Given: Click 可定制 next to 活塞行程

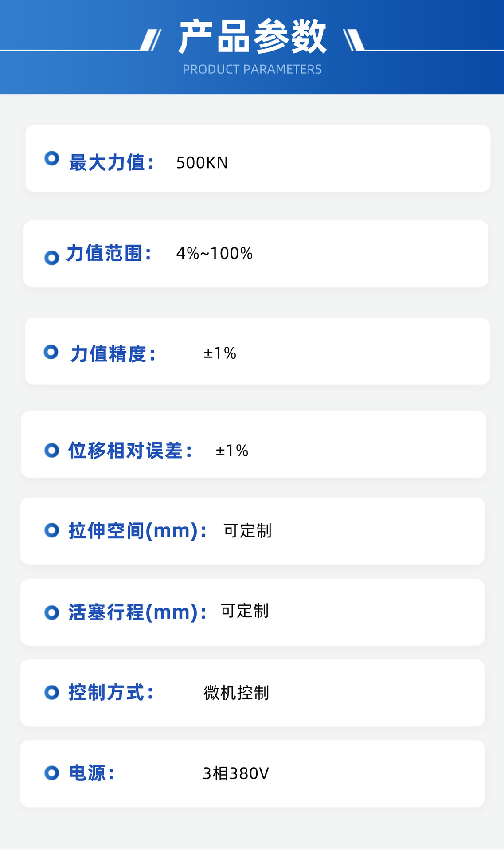Looking at the screenshot, I should click(x=245, y=611).
